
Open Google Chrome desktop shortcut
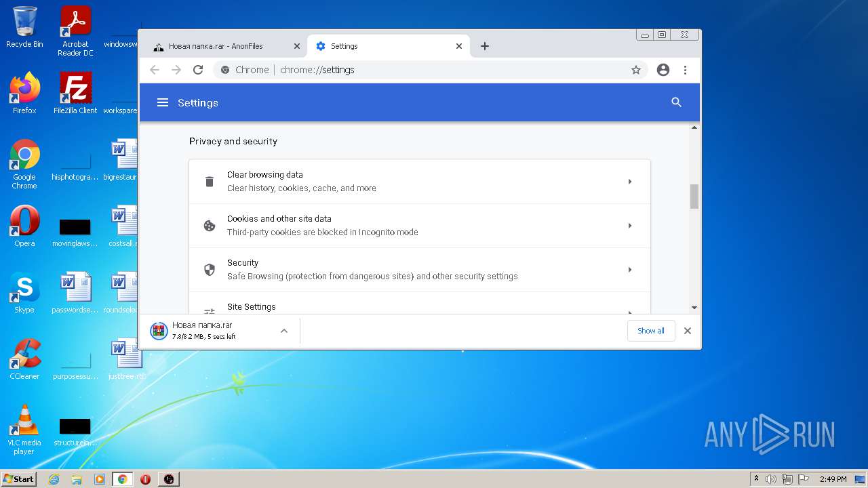(24, 164)
